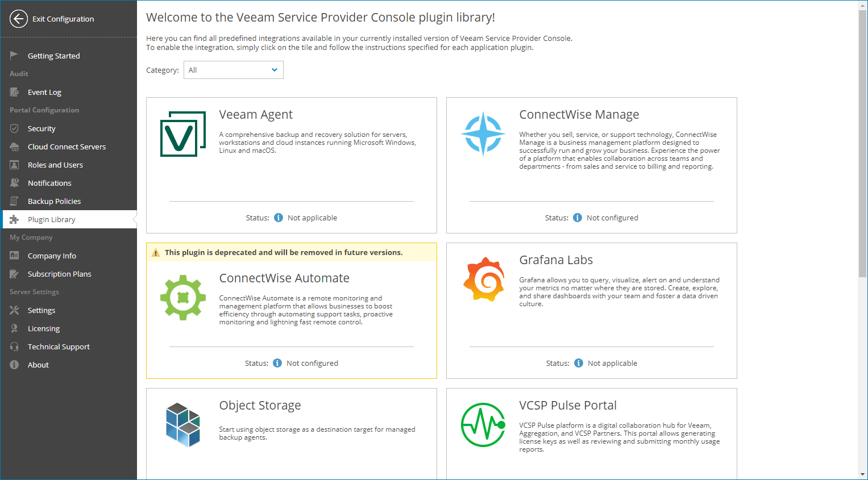Click the ConnectWise Automate green gear icon
This screenshot has height=480, width=868.
[x=183, y=298]
